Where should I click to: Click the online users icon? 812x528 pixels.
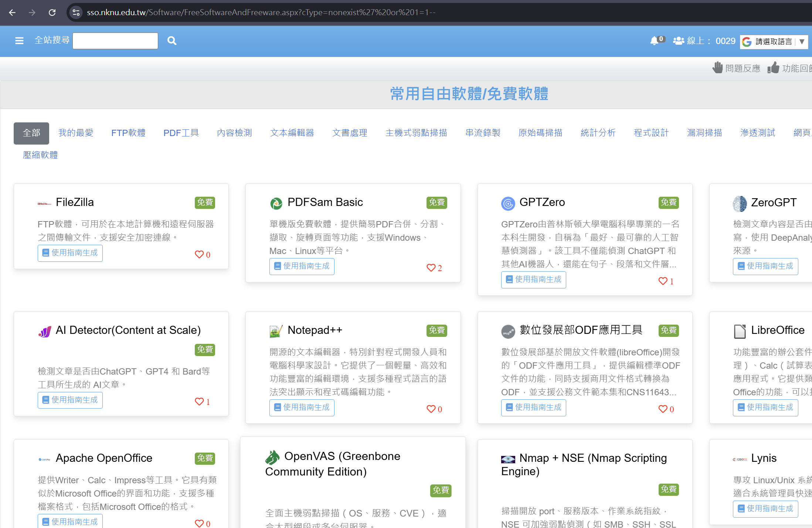click(679, 41)
